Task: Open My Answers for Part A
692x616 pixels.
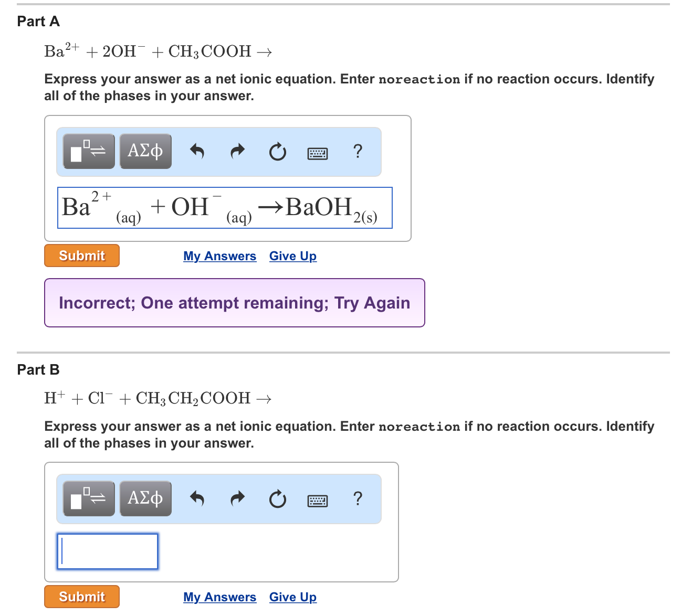Action: (219, 256)
